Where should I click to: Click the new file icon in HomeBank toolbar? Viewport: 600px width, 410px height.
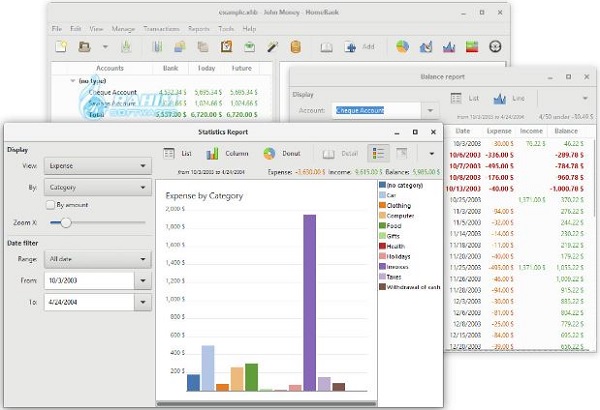pos(61,47)
